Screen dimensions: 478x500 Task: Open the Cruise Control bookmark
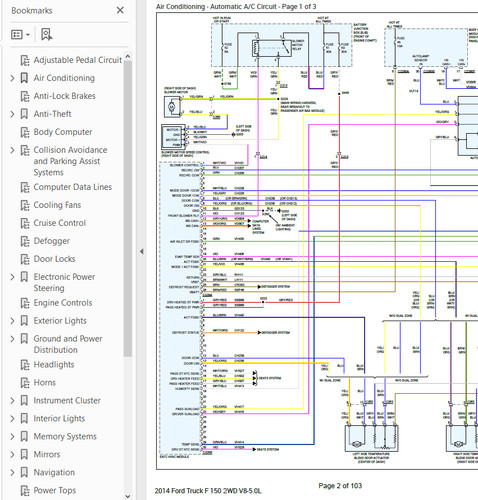coord(60,223)
